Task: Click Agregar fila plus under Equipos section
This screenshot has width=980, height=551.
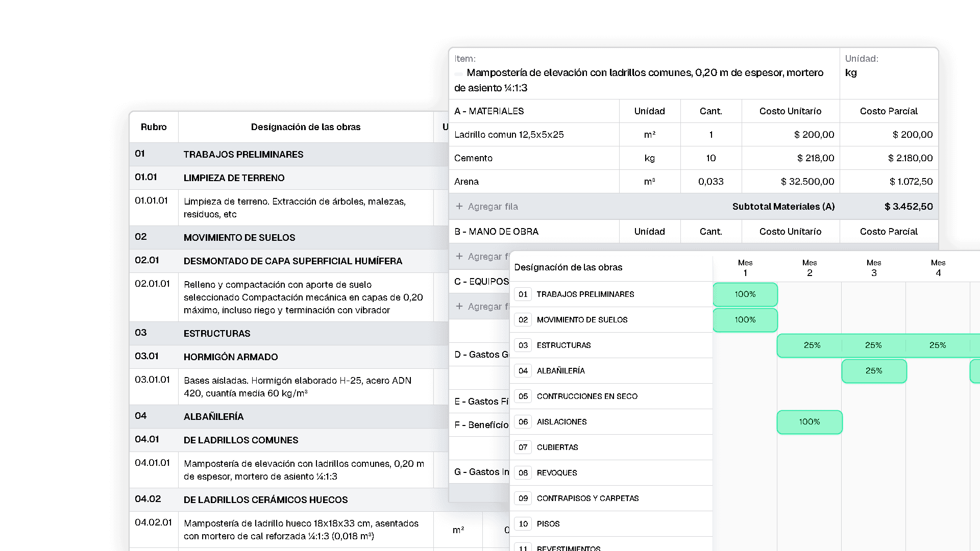Action: 459,306
